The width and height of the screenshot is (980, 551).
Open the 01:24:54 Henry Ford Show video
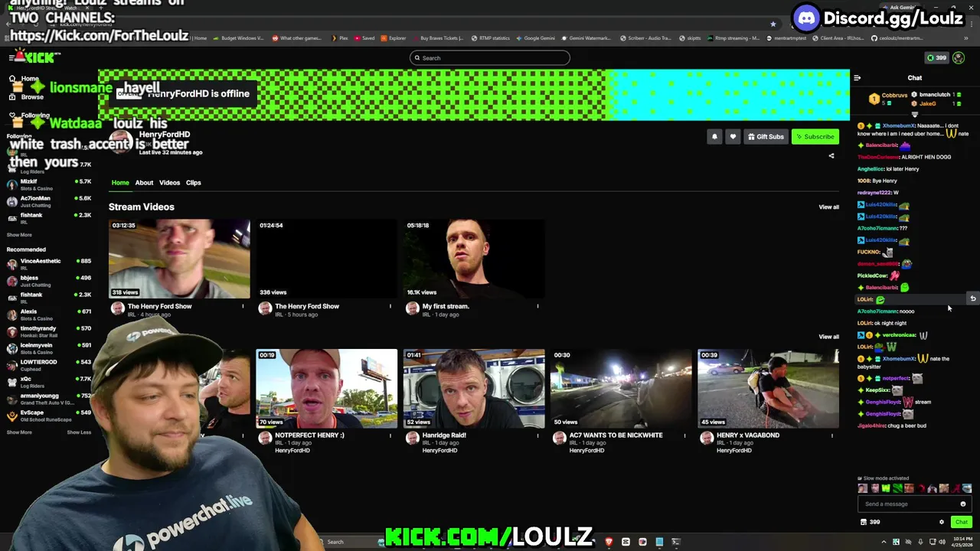[x=326, y=259]
